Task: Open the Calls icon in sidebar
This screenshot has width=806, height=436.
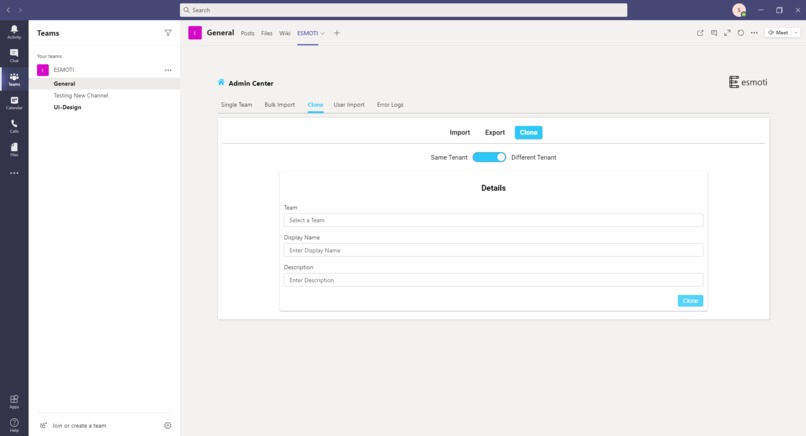Action: pos(14,126)
